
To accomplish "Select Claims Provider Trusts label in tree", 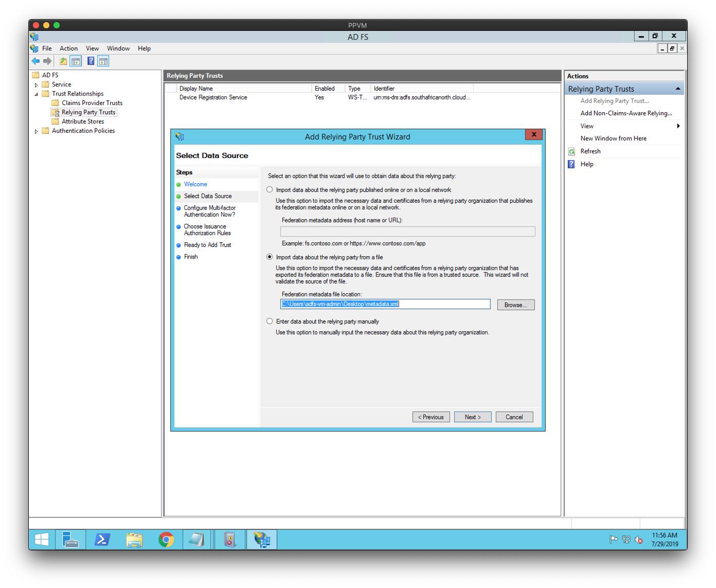I will [92, 103].
